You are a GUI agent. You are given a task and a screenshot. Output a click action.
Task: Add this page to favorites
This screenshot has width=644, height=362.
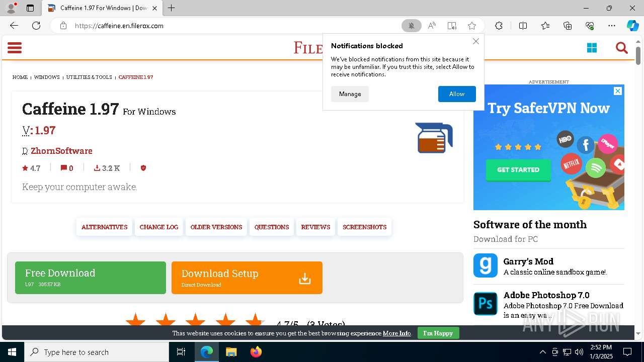(x=471, y=26)
